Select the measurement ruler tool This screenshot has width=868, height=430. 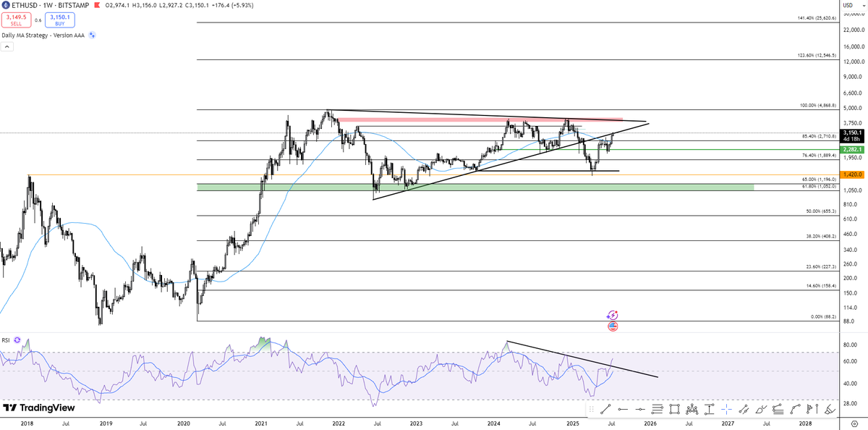(x=709, y=411)
